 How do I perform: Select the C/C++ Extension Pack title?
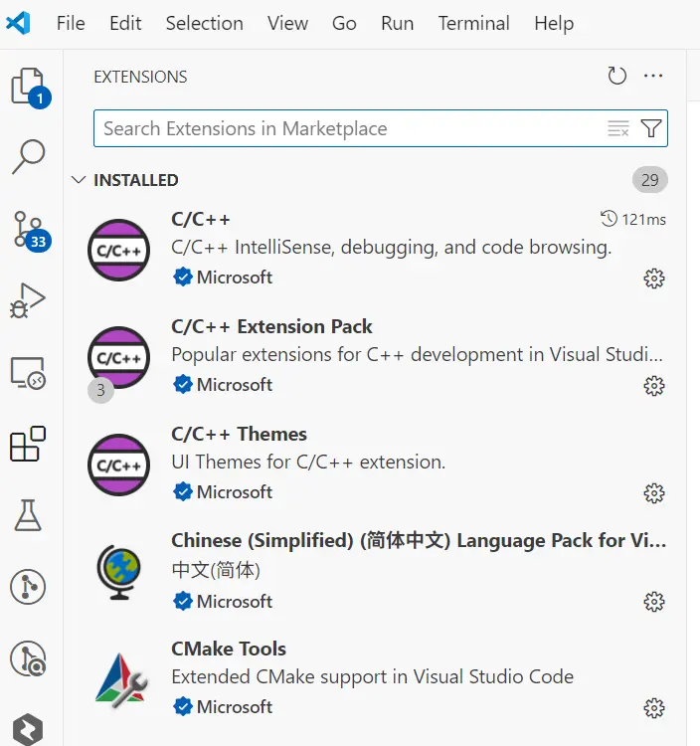point(271,327)
